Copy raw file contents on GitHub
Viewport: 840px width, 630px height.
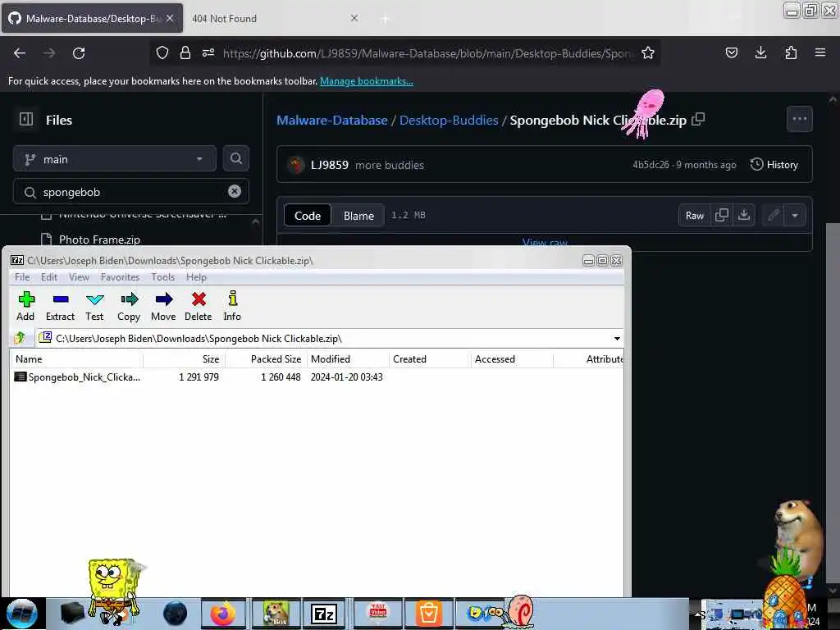[722, 216]
